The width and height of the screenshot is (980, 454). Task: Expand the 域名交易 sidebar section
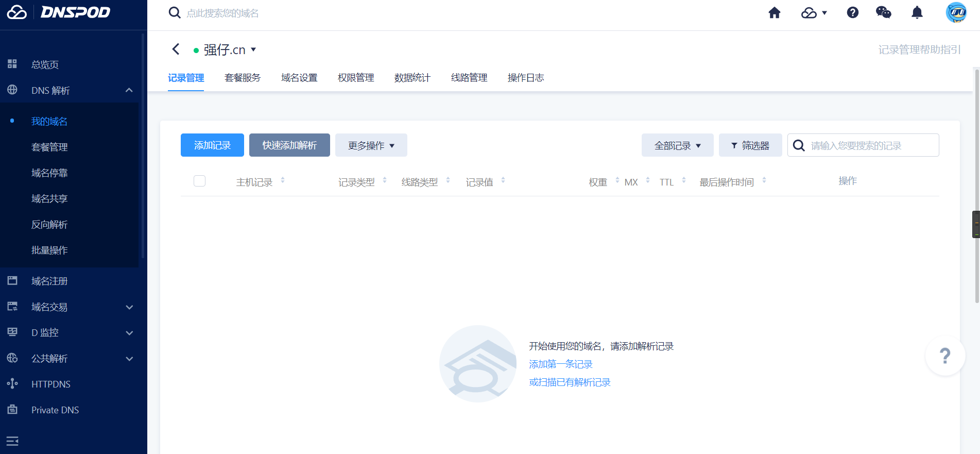(x=129, y=307)
